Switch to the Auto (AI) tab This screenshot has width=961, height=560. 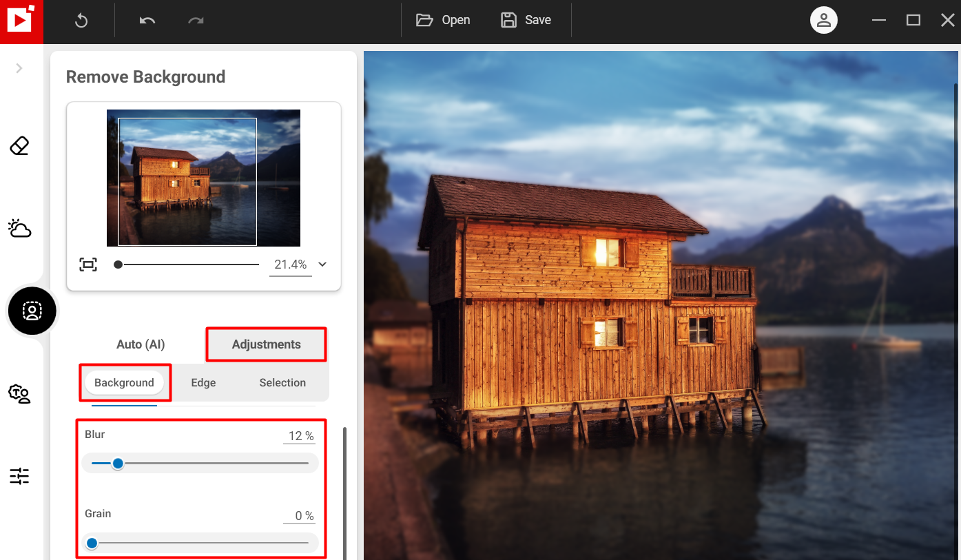click(x=141, y=344)
